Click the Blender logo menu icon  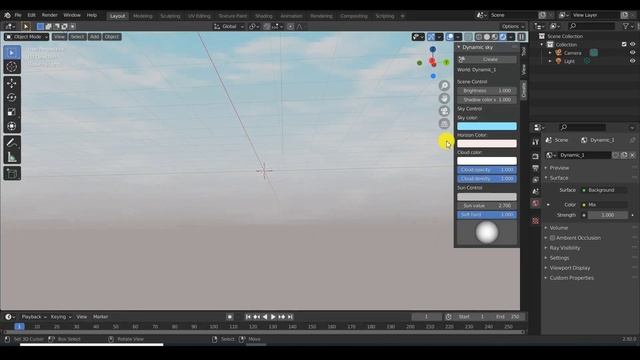pyautogui.click(x=7, y=15)
